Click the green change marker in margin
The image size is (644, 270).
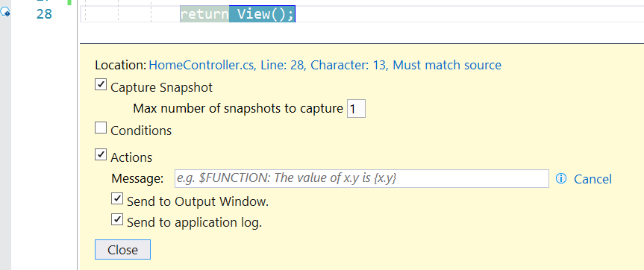pyautogui.click(x=69, y=2)
